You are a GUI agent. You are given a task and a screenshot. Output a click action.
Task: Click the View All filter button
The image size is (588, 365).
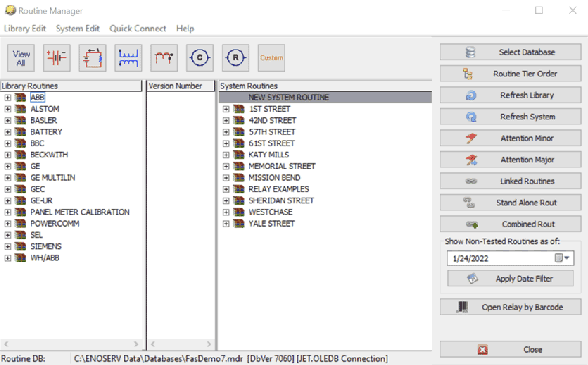tap(21, 58)
